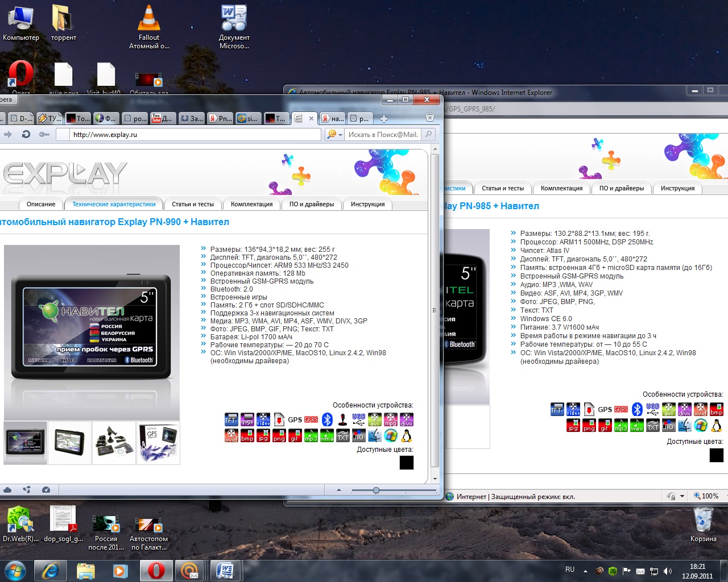Open the Fallout VLC file on desktop
Image resolution: width=728 pixels, height=582 pixels.
[x=149, y=27]
